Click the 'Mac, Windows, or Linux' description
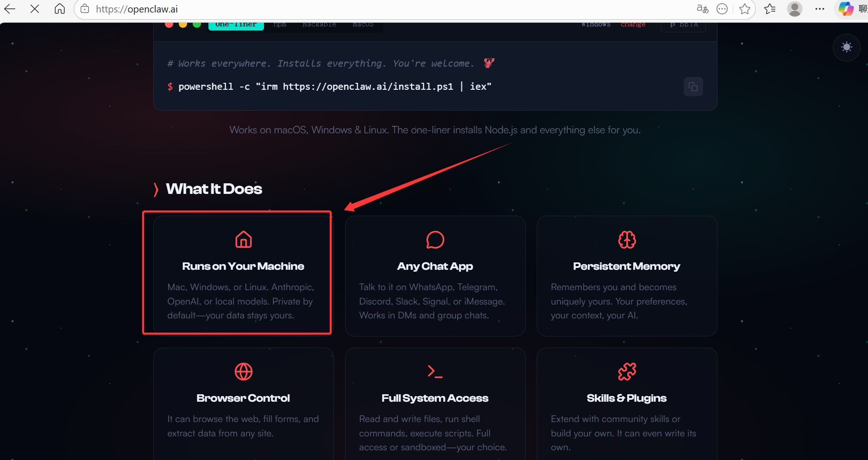The image size is (868, 460). pyautogui.click(x=241, y=301)
